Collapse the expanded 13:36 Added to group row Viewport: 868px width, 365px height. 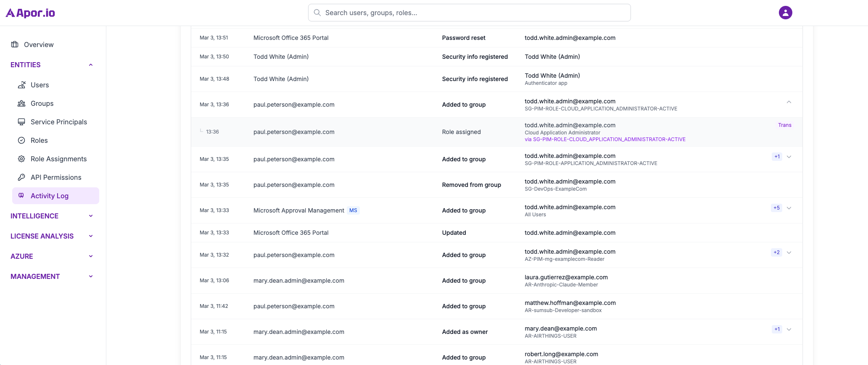[789, 102]
